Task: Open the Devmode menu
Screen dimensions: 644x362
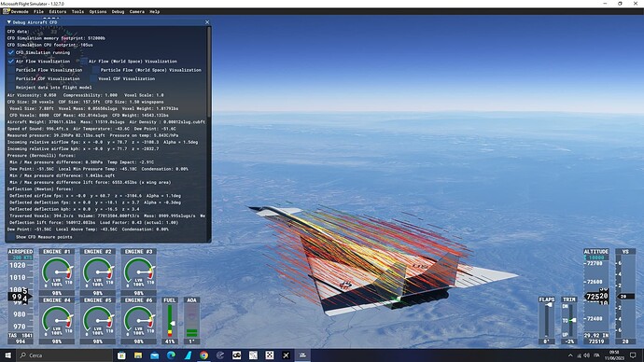Action: click(20, 11)
